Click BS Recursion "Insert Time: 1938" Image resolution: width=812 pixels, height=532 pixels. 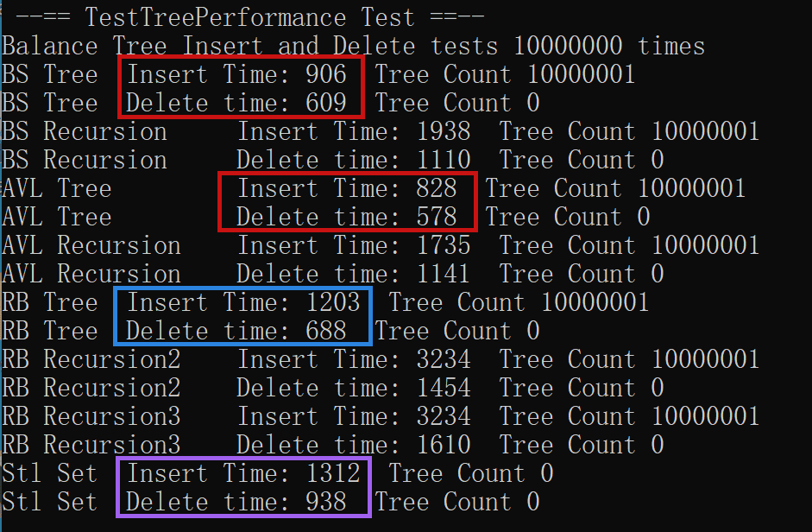354,131
